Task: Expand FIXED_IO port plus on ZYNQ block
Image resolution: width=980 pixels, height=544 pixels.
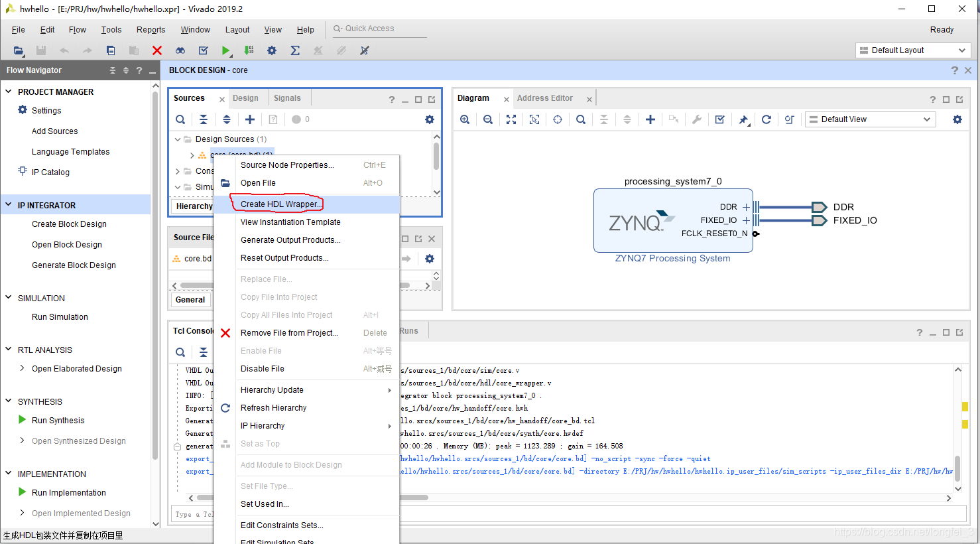Action: 746,220
